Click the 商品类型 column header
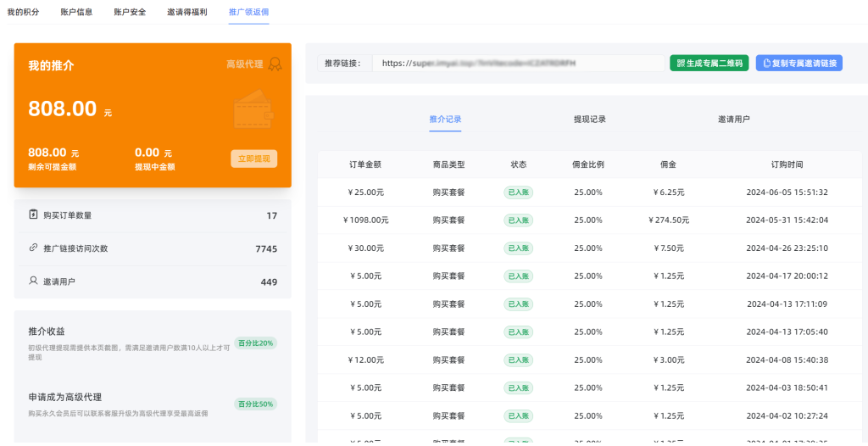 pos(449,164)
